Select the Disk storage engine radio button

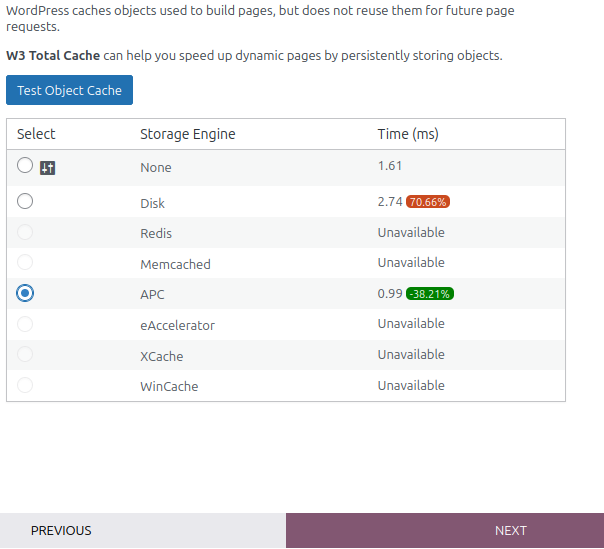tap(25, 201)
